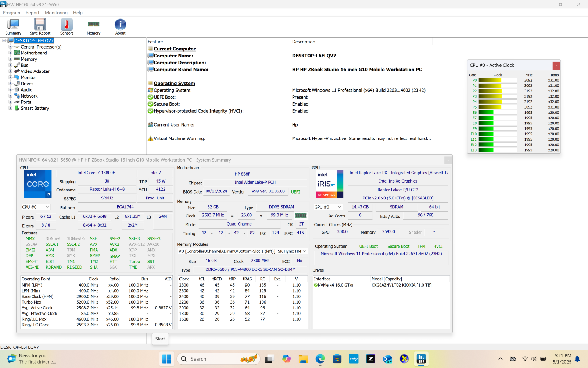This screenshot has width=588, height=368.
Task: Expand the Central Processor(s) node
Action: tap(10, 47)
